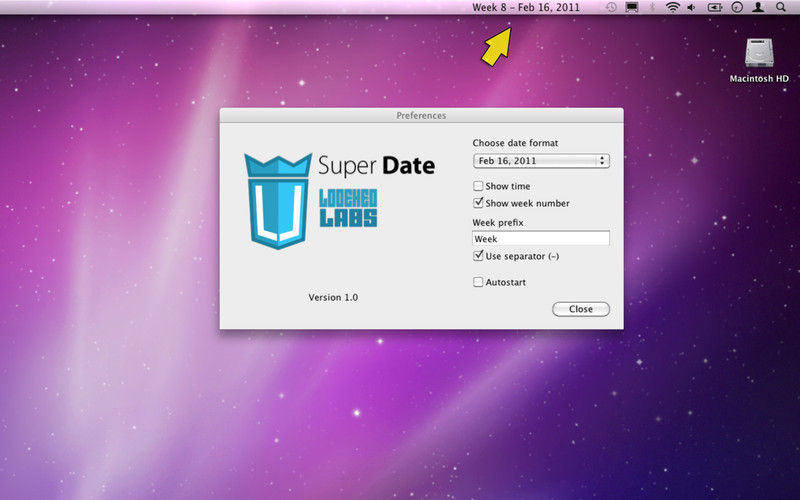The height and width of the screenshot is (500, 800).
Task: Uncheck Show week number
Action: (478, 203)
